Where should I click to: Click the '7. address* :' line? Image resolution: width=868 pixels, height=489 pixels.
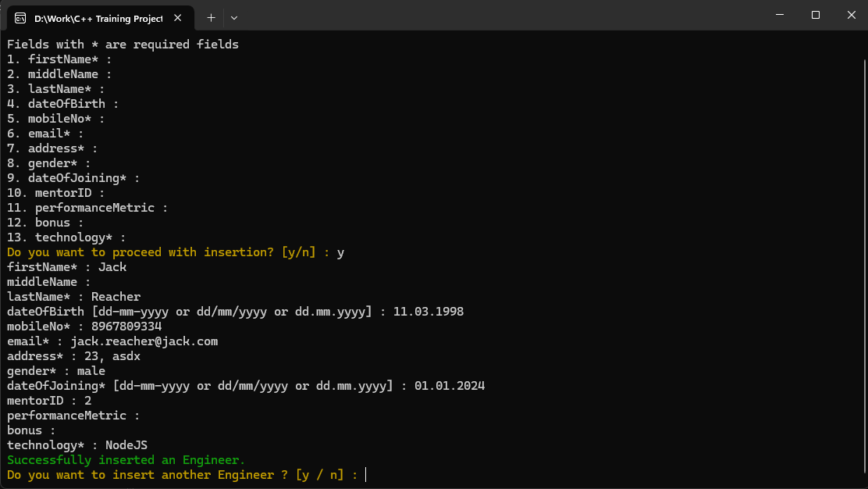coord(52,148)
